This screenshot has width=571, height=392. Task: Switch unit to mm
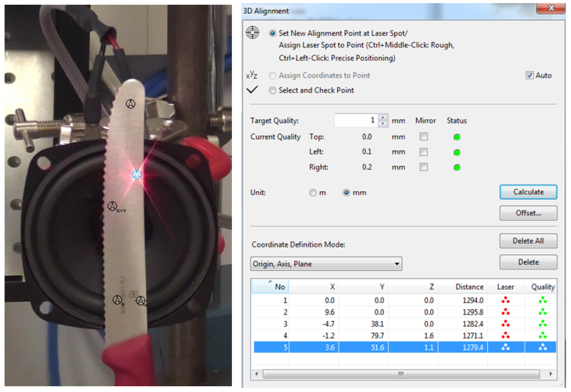(346, 193)
